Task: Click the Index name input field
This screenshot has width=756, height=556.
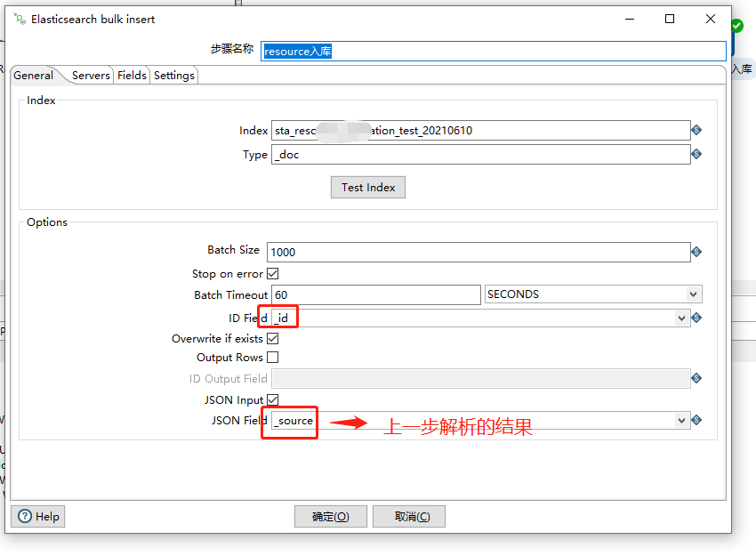Action: (x=480, y=130)
